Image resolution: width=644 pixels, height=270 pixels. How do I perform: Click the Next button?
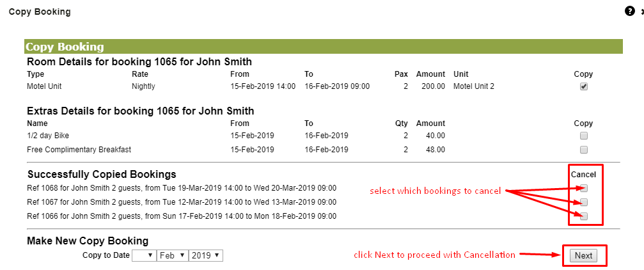pos(583,256)
